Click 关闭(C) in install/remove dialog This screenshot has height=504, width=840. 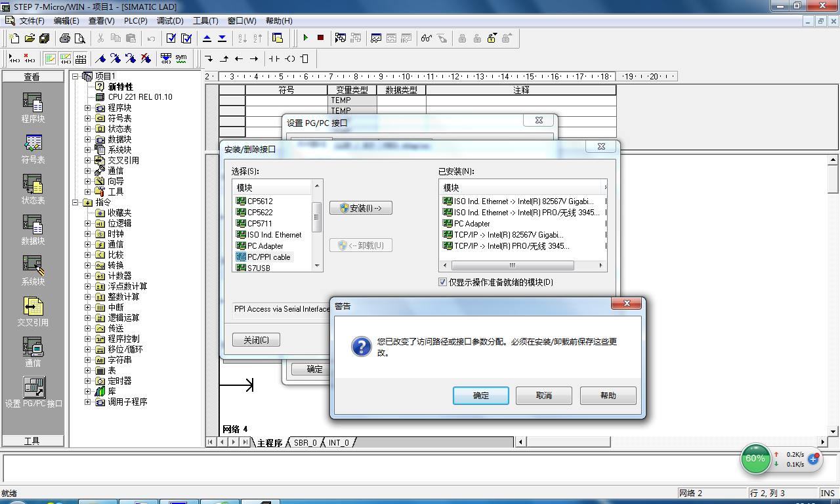[256, 340]
